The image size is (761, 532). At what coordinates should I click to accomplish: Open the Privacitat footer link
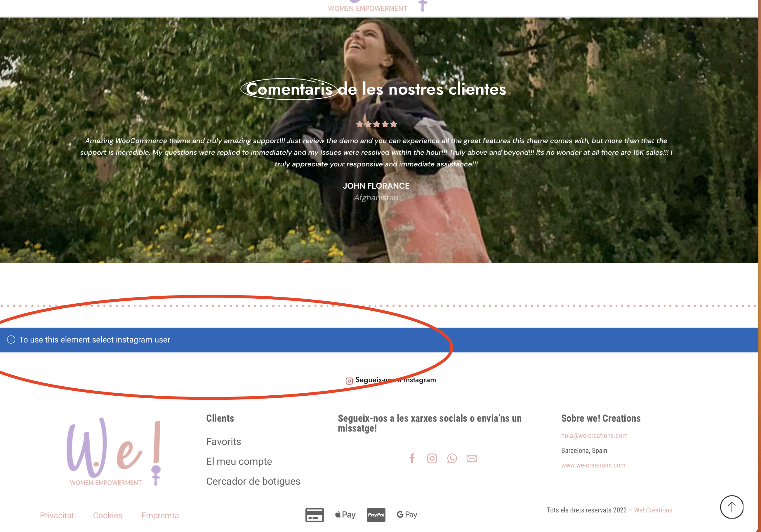tap(57, 515)
